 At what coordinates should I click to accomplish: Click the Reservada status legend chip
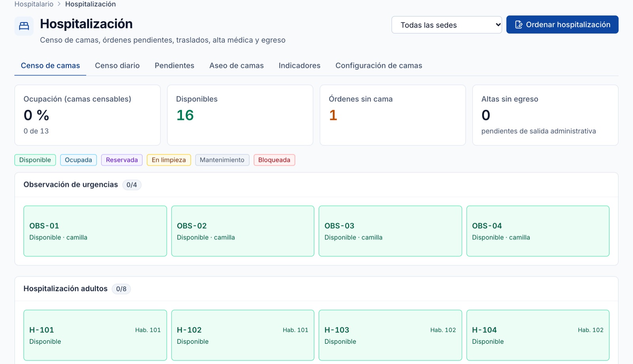[122, 160]
